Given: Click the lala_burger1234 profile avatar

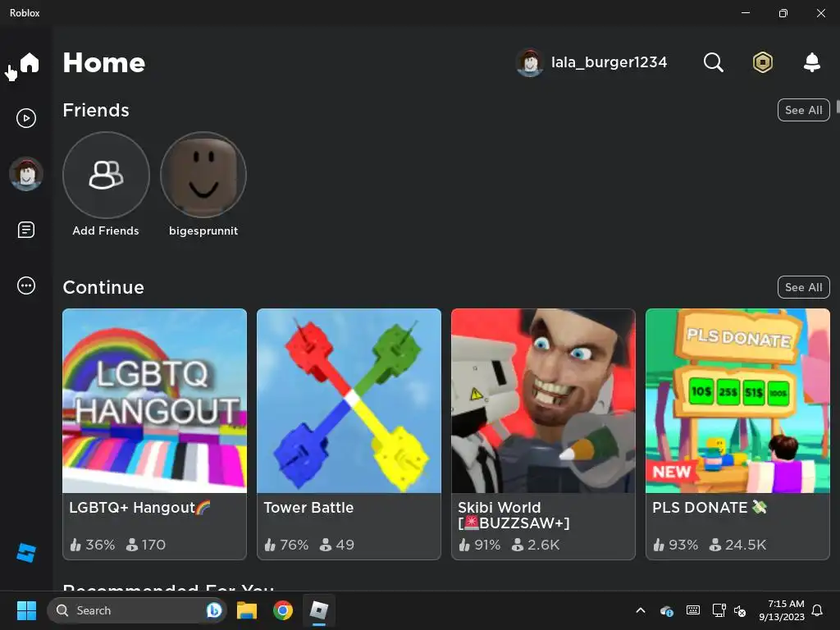Looking at the screenshot, I should [530, 62].
